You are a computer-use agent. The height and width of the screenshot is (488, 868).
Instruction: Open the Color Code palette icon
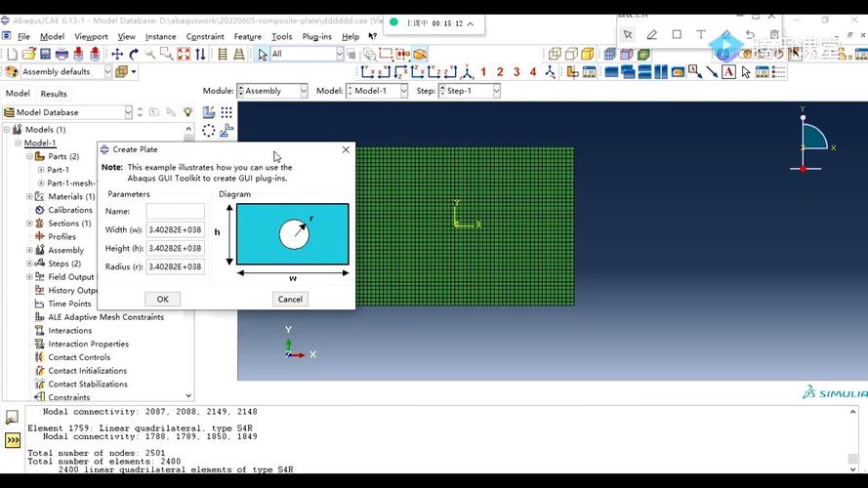point(12,72)
